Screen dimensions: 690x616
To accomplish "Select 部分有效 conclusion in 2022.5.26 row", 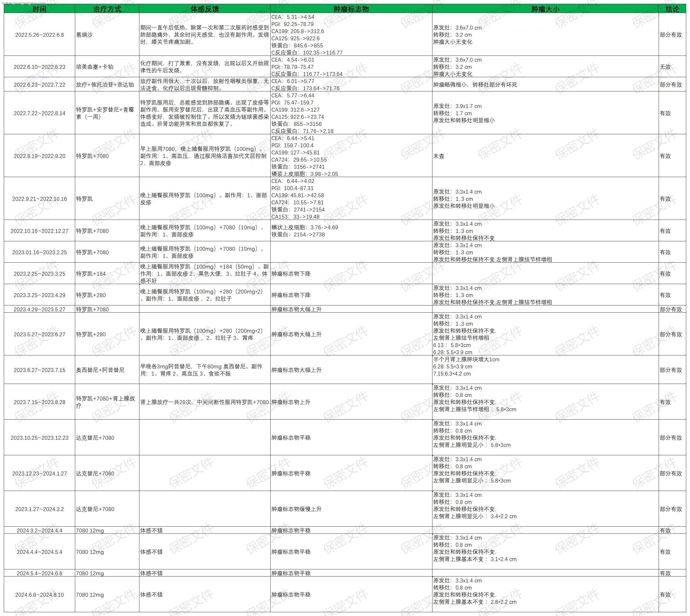I will (672, 35).
